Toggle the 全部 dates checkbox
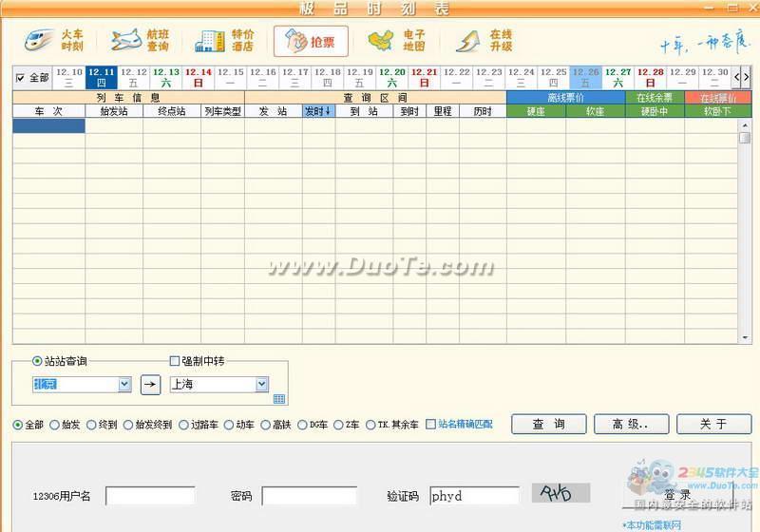Image resolution: width=760 pixels, height=532 pixels. click(20, 78)
